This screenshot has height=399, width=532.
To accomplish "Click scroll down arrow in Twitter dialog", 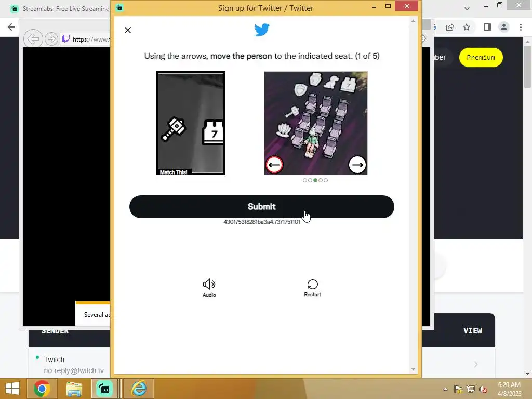I will tap(413, 369).
